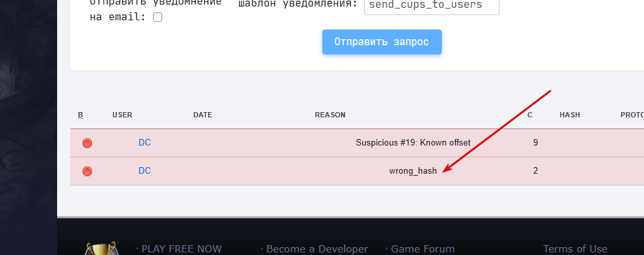This screenshot has width=644, height=255.
Task: Select the wrong_hash reason cell
Action: (x=413, y=171)
